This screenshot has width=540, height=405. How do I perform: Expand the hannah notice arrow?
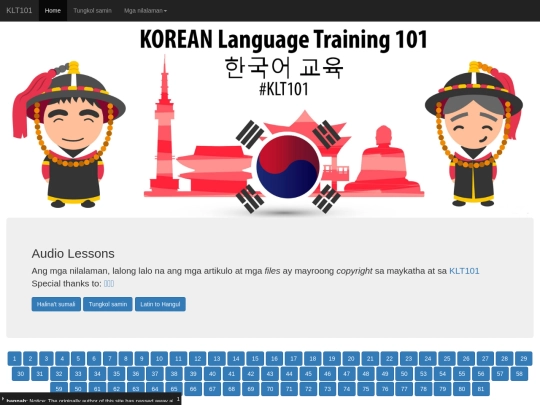[3, 399]
